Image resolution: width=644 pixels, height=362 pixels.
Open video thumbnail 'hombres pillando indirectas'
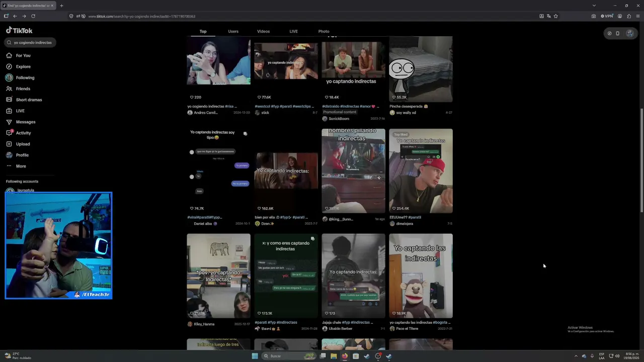pyautogui.click(x=353, y=170)
